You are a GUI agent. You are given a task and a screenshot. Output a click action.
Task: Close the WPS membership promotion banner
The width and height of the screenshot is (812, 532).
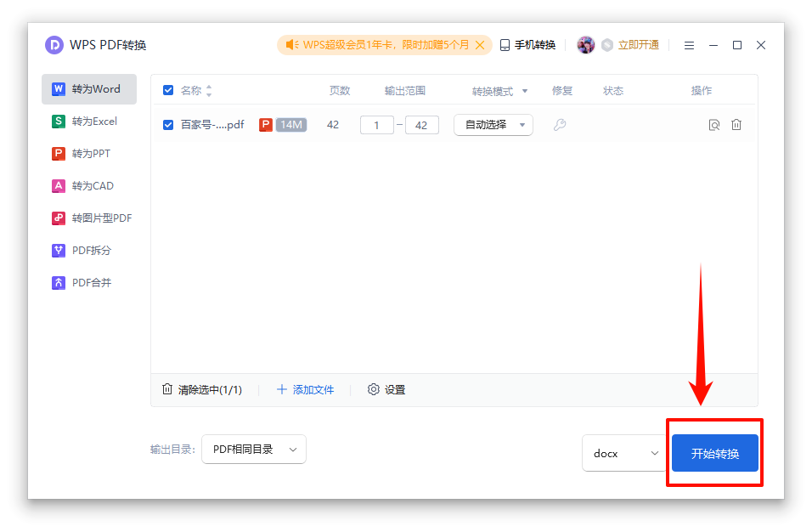[481, 45]
